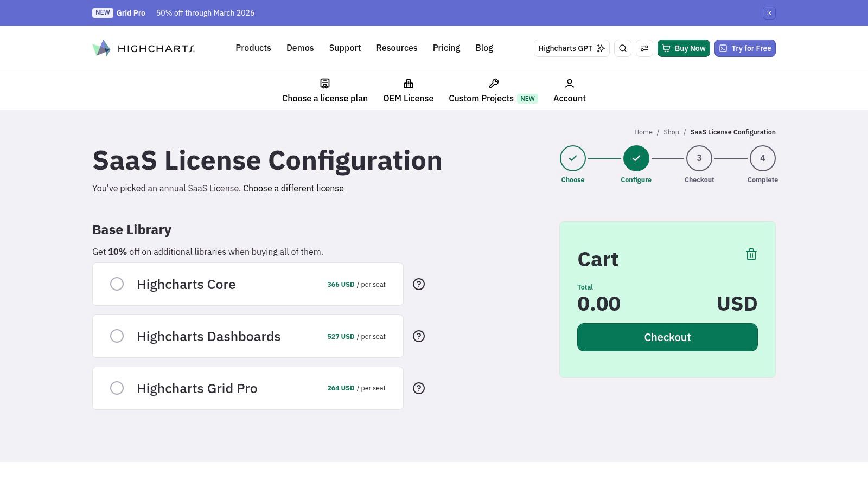
Task: Go to the Pricing page
Action: 446,48
